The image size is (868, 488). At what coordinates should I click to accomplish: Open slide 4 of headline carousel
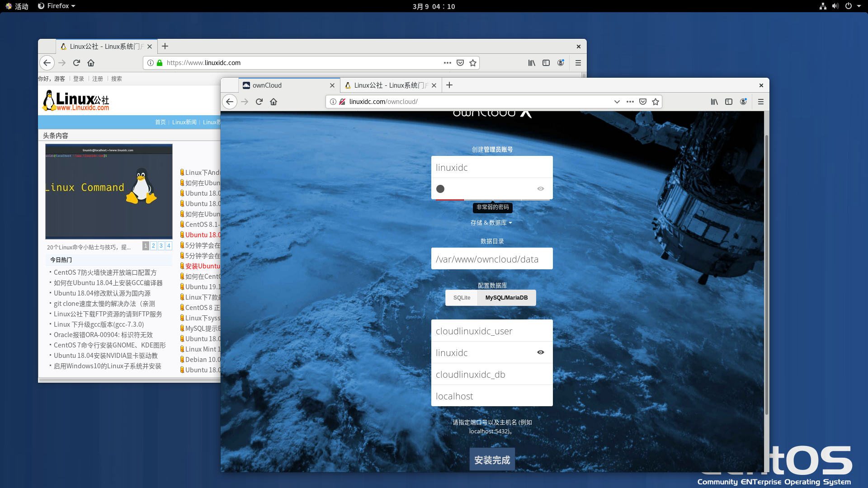click(169, 246)
